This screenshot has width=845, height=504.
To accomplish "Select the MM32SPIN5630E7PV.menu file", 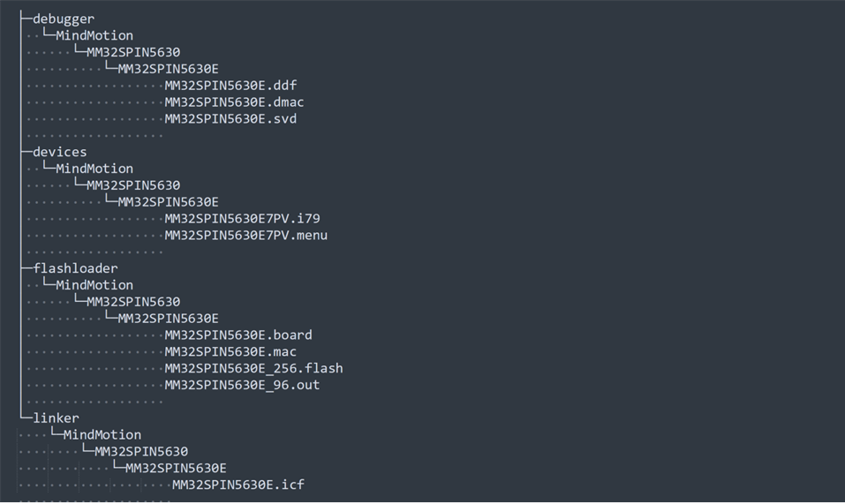I will [245, 236].
